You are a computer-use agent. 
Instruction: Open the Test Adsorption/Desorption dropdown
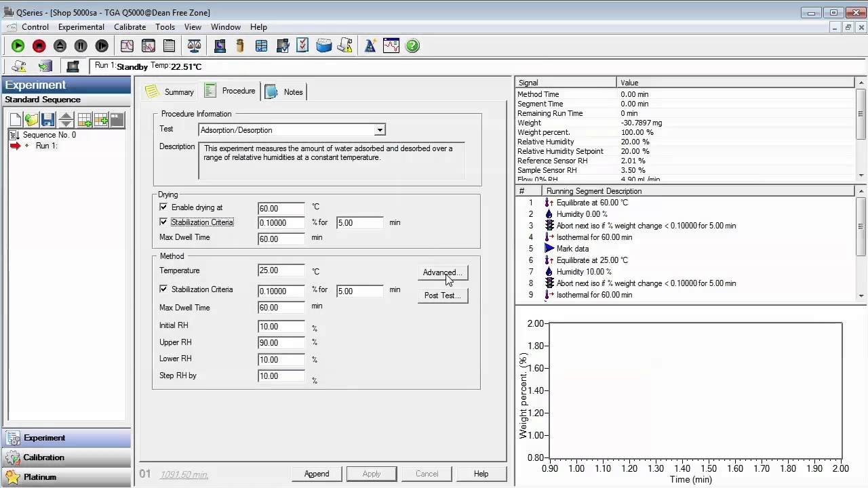coord(380,130)
